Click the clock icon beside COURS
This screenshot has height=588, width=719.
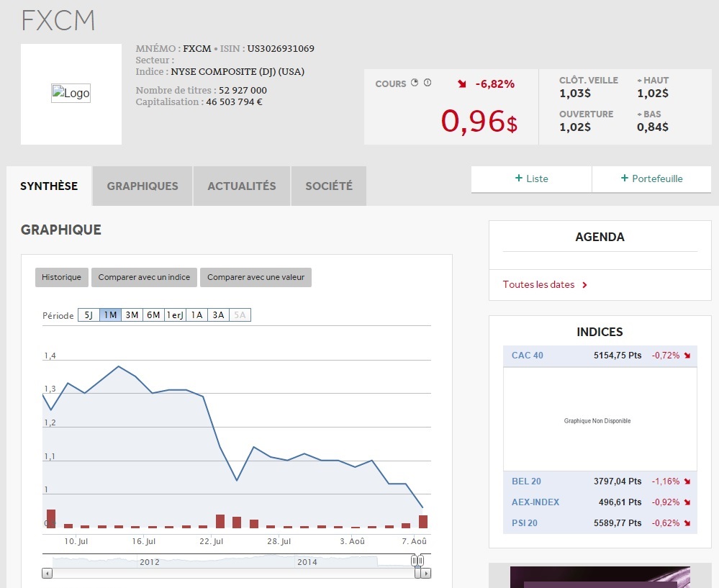coord(415,83)
